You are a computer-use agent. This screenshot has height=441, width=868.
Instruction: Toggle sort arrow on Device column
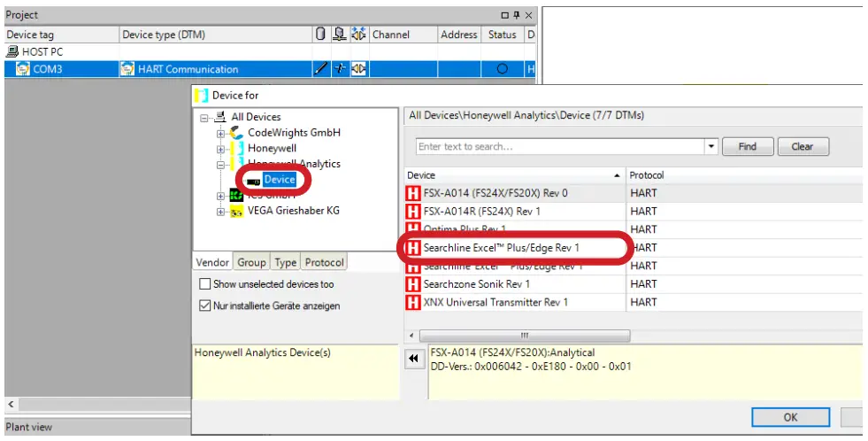click(x=618, y=175)
